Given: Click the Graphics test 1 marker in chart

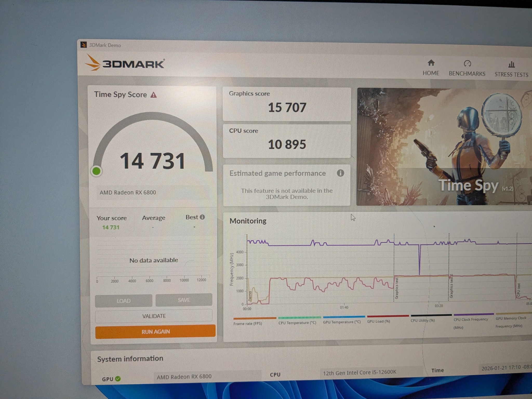Looking at the screenshot, I should (x=396, y=288).
